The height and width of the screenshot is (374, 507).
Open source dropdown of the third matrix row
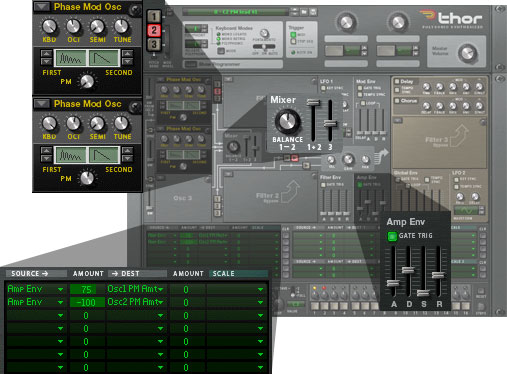click(60, 315)
